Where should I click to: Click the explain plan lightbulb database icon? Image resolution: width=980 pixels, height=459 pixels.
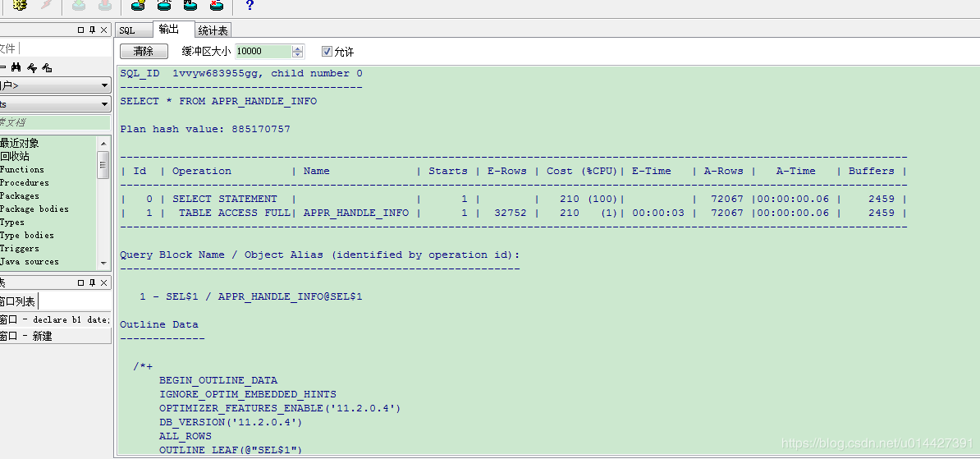pos(138,6)
